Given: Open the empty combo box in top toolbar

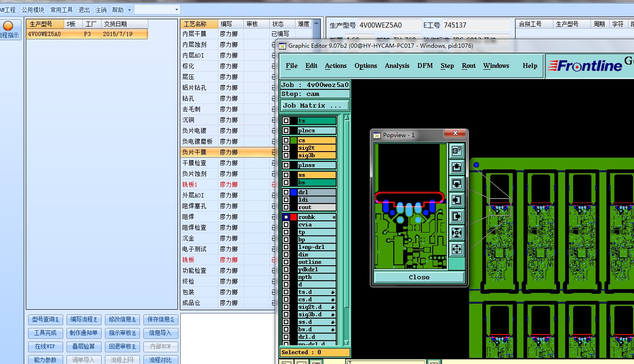Looking at the screenshot, I should click(x=157, y=9).
